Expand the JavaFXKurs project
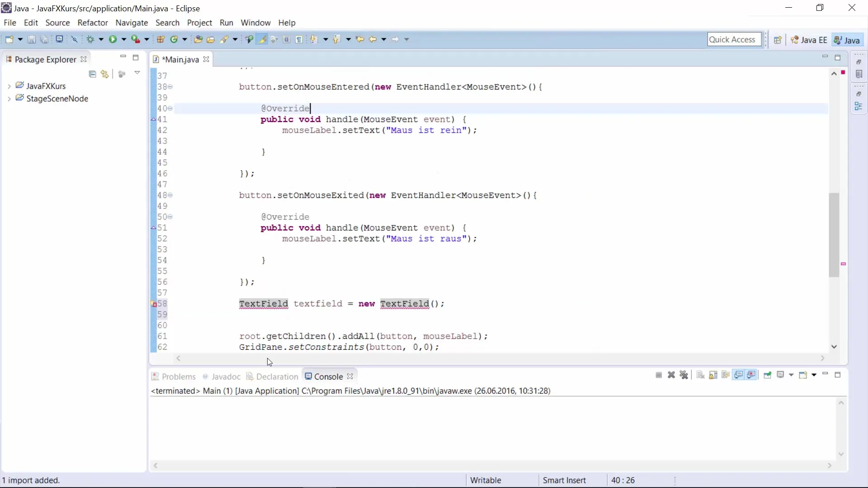This screenshot has height=488, width=868. coord(9,86)
